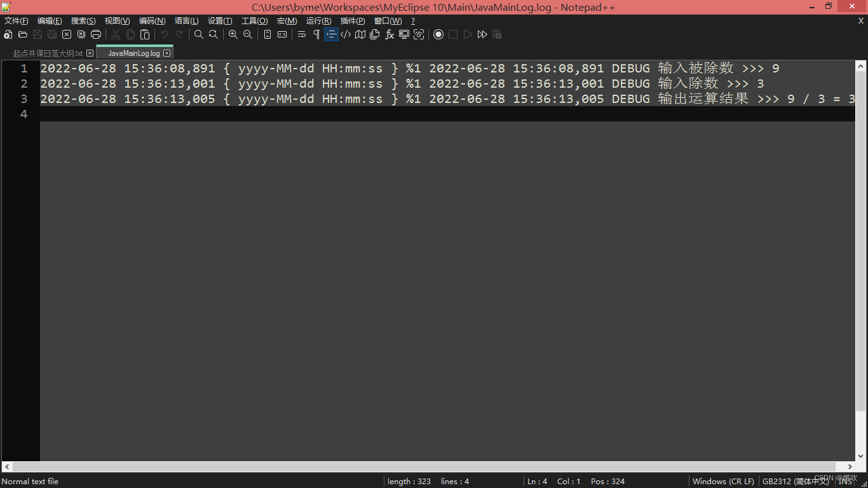Screen dimensions: 868x488
Task: Click the Save Recorded Macro icon
Action: click(497, 34)
